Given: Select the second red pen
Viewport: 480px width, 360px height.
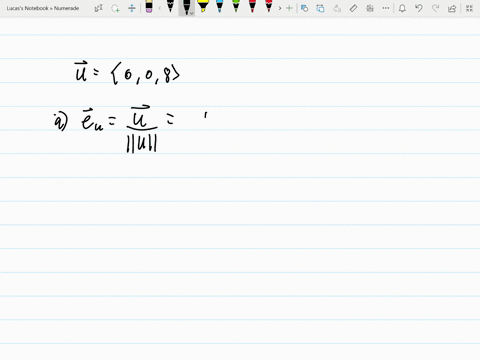Looking at the screenshot, I should [x=269, y=7].
